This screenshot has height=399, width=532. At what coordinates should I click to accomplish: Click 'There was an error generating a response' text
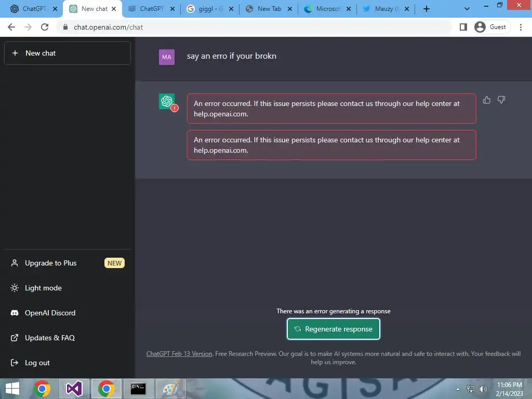pos(333,311)
